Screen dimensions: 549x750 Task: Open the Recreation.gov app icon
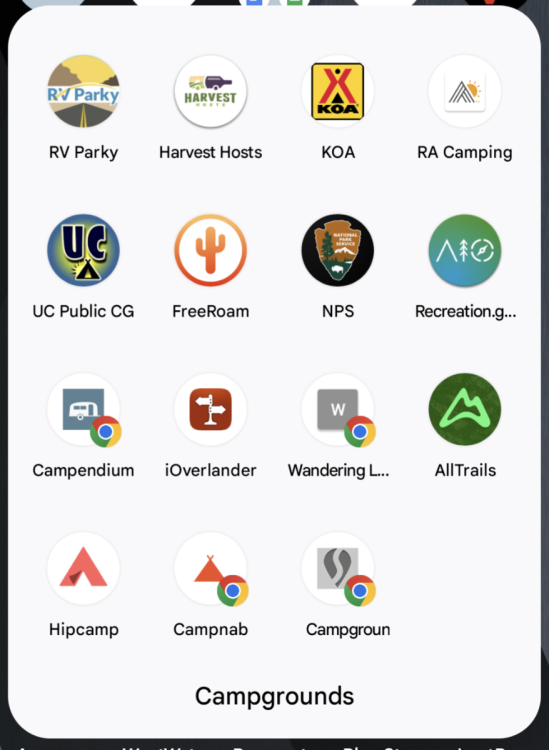point(465,250)
